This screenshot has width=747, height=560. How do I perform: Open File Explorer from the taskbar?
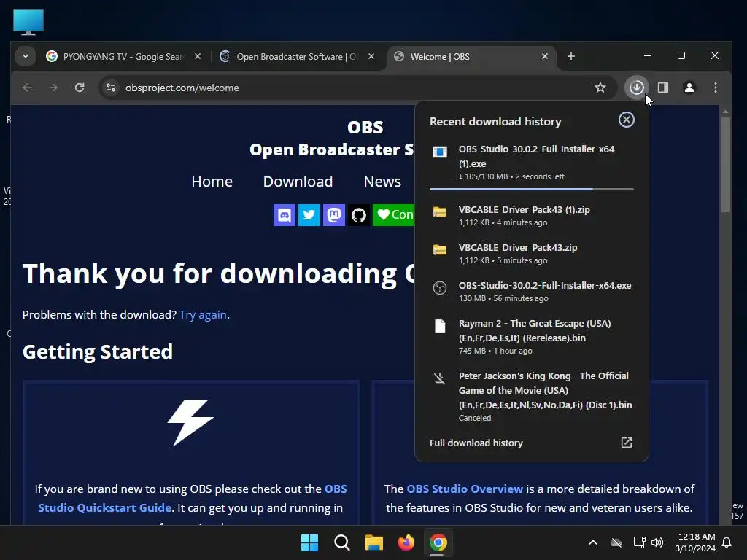(374, 542)
